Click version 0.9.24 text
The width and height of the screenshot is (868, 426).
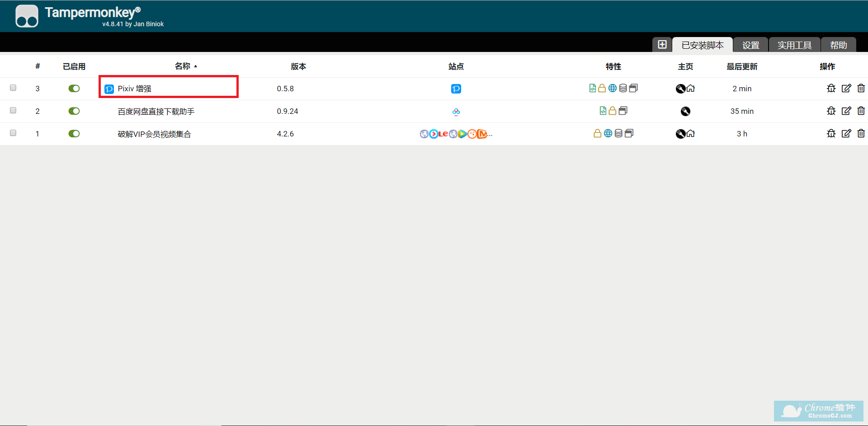pos(288,111)
